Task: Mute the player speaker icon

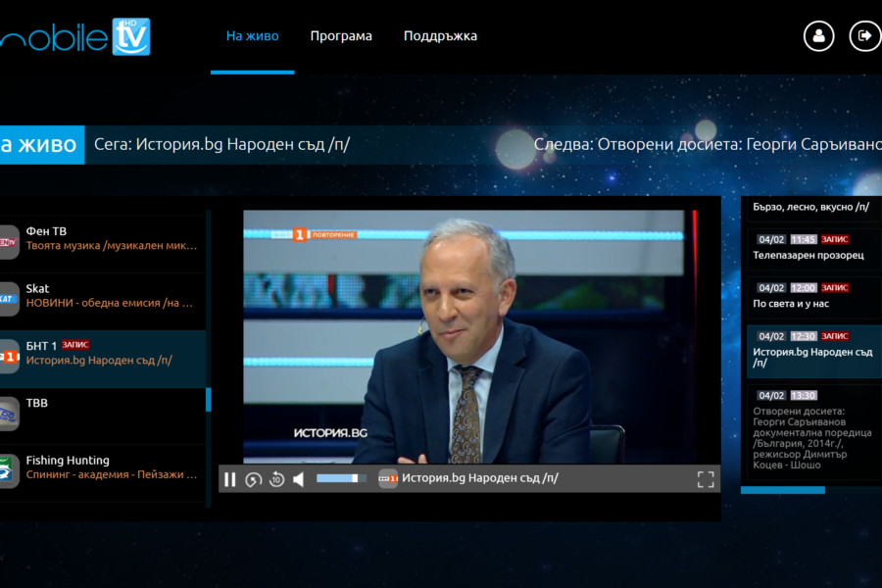Action: 299,479
